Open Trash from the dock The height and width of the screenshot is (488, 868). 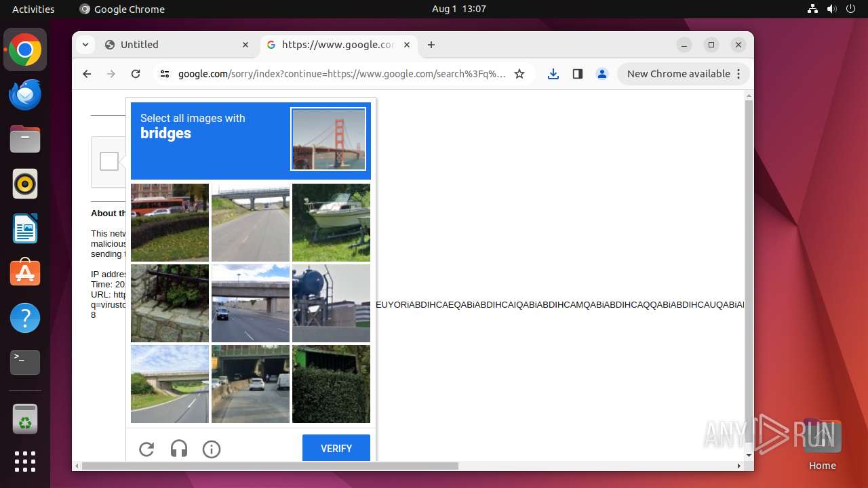25,420
